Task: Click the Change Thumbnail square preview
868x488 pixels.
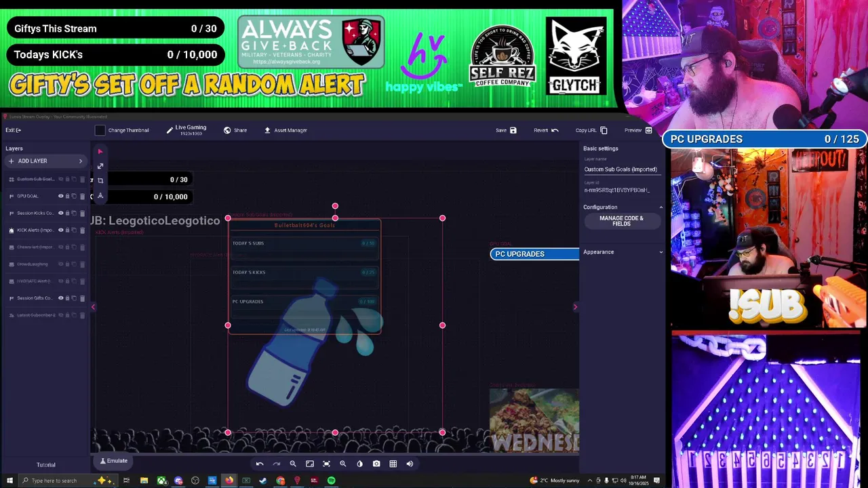Action: (100, 130)
